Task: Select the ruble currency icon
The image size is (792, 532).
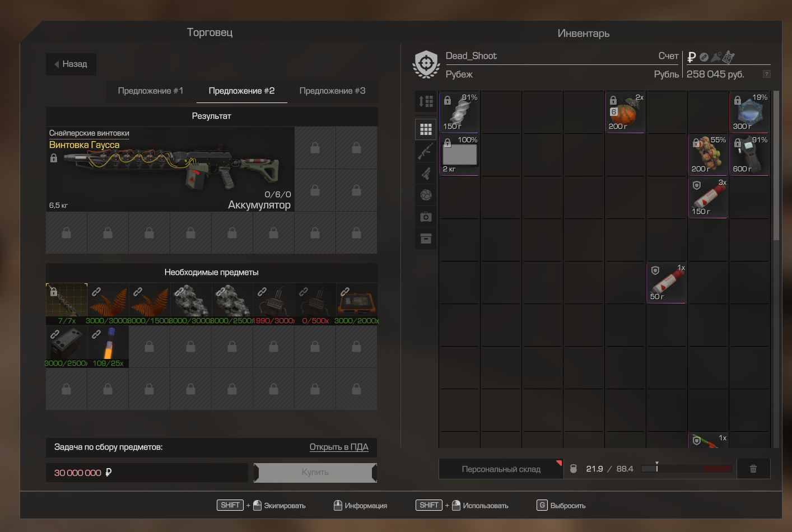Action: 692,57
